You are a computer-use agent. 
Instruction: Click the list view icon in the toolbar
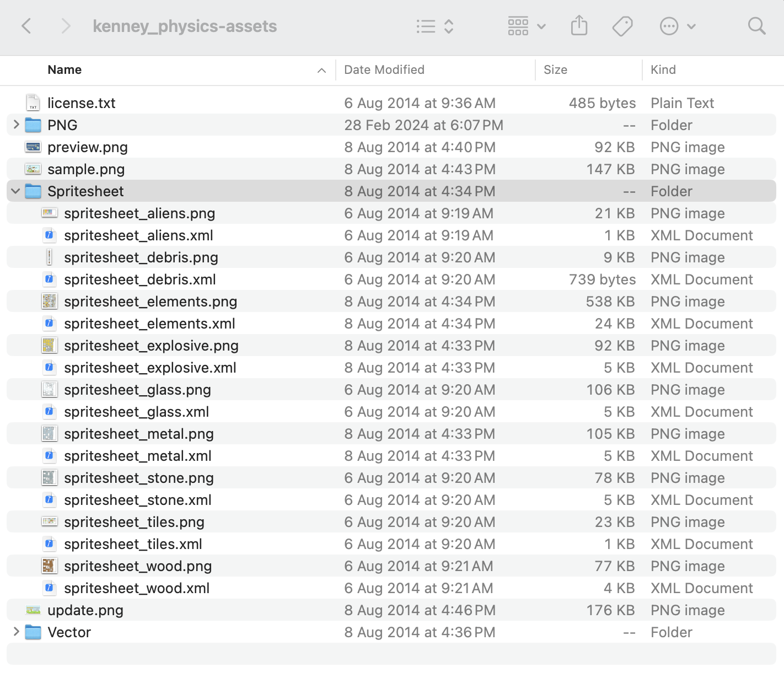(x=426, y=26)
